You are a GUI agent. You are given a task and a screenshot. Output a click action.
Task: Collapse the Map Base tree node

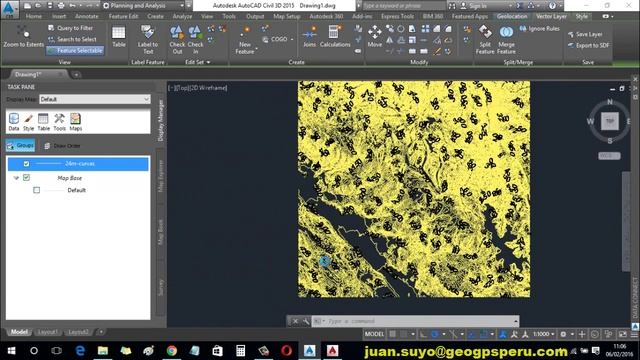click(16, 178)
